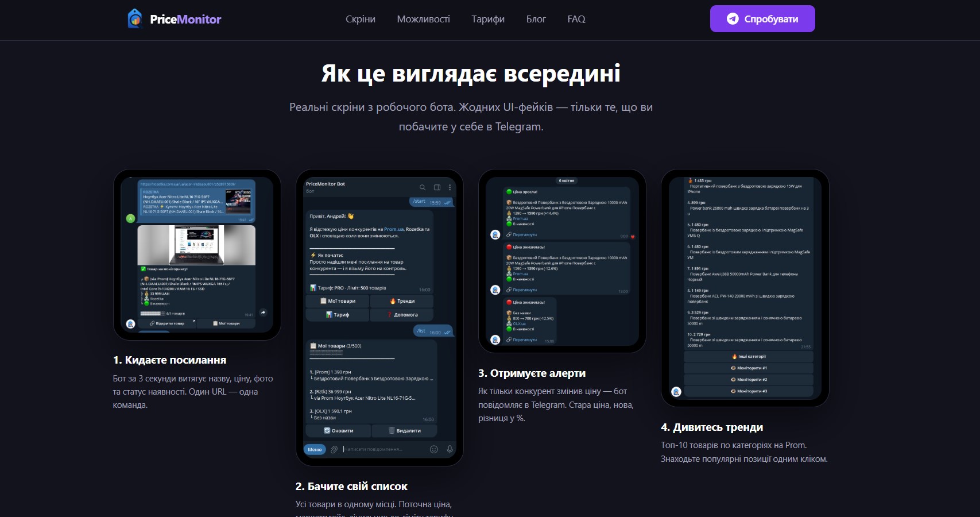Click the OLX.ua link in third alert
The height and width of the screenshot is (517, 980).
(x=520, y=323)
